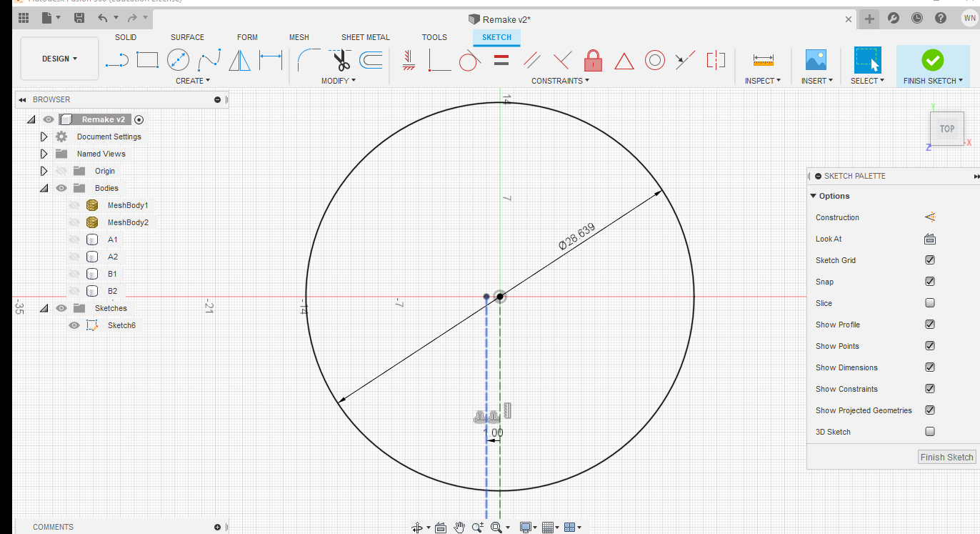This screenshot has width=980, height=534.
Task: Open the Data Panel grid icon
Action: (23, 18)
